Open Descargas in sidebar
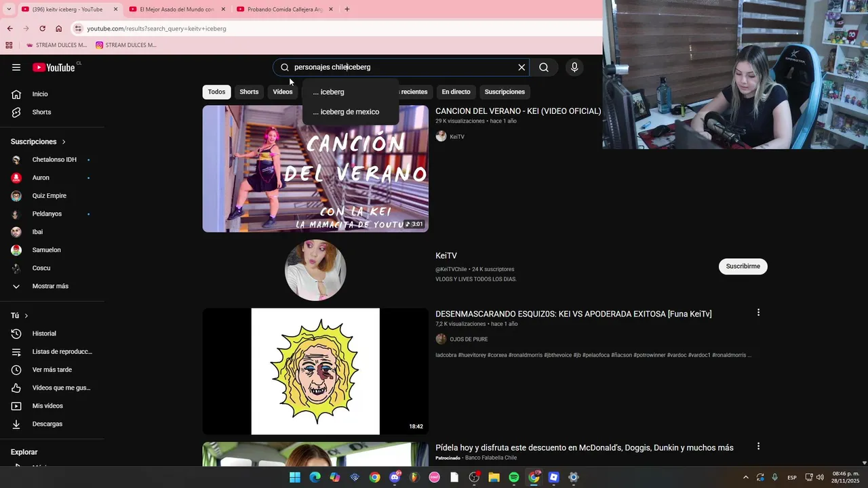Viewport: 868px width, 488px height. [52, 424]
